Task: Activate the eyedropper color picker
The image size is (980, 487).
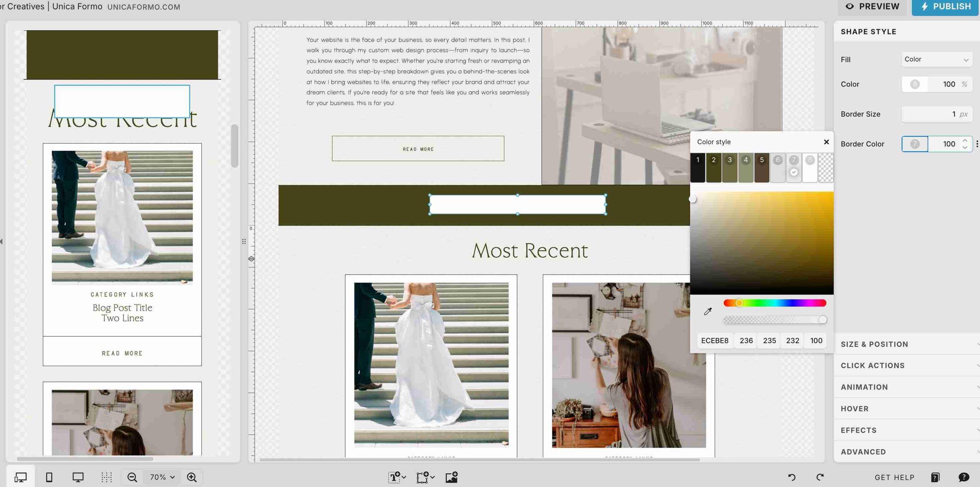Action: point(708,311)
